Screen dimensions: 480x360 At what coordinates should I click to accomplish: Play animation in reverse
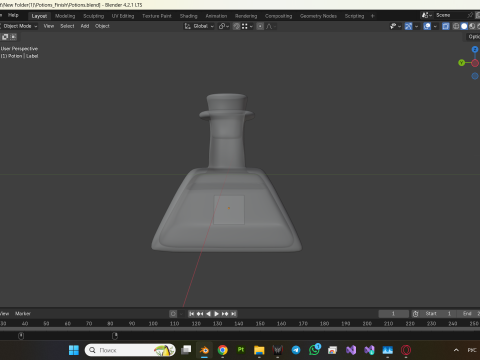point(208,314)
